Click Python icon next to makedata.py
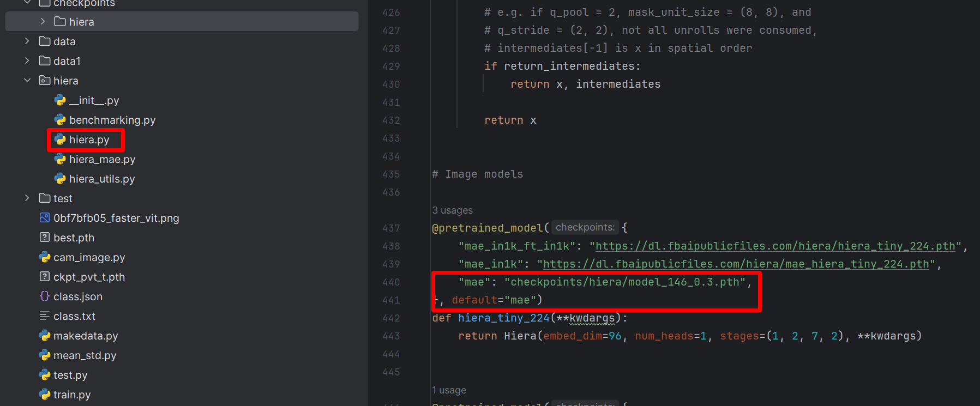980x406 pixels. pyautogui.click(x=45, y=336)
